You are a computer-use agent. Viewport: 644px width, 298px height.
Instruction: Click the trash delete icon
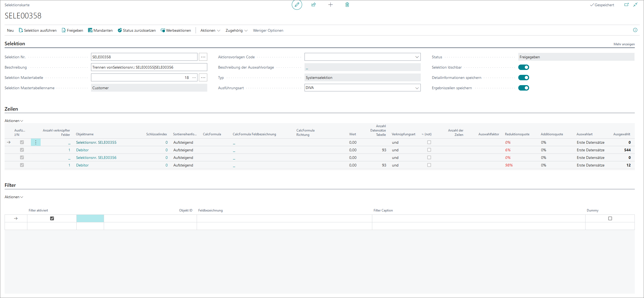coord(347,5)
